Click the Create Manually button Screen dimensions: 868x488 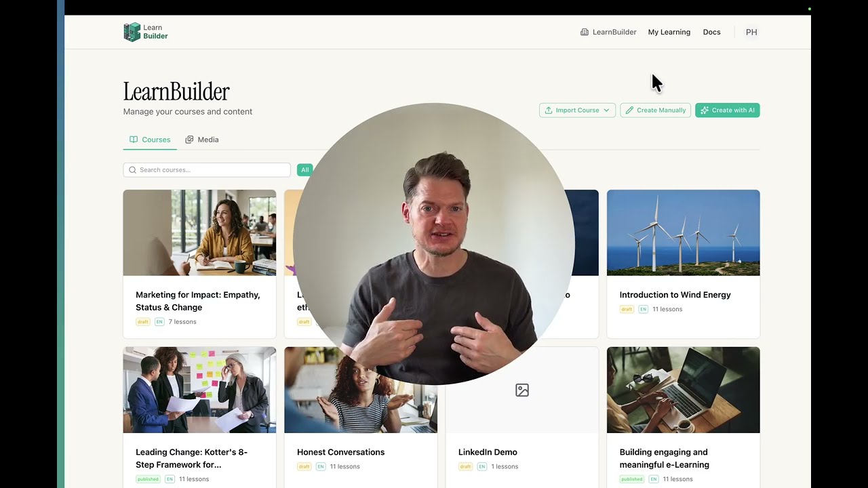(x=655, y=110)
